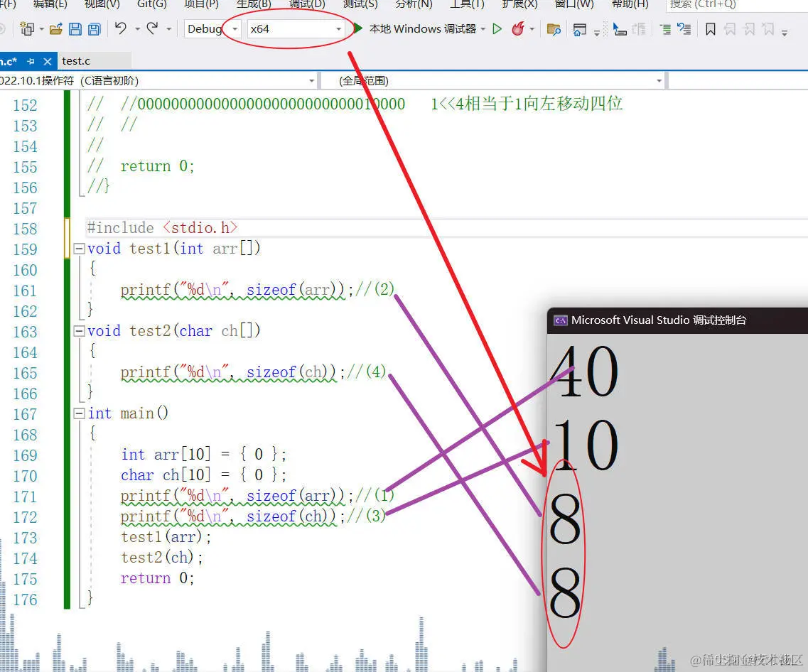Open the Git(G) menu

pyautogui.click(x=151, y=4)
